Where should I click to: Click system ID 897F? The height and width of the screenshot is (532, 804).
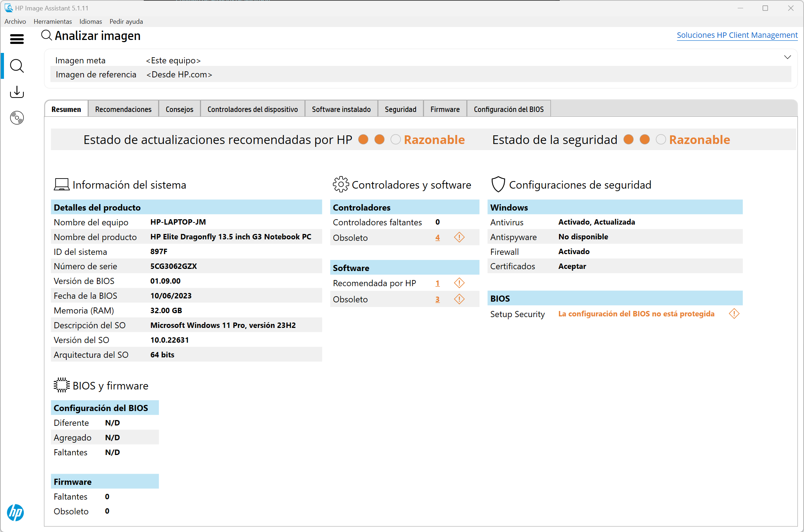(x=159, y=251)
